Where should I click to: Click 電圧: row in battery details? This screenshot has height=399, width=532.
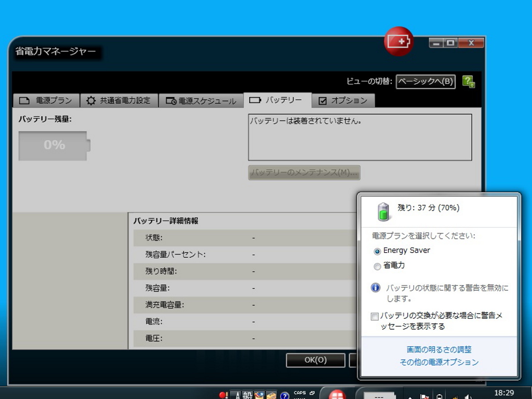[245, 338]
